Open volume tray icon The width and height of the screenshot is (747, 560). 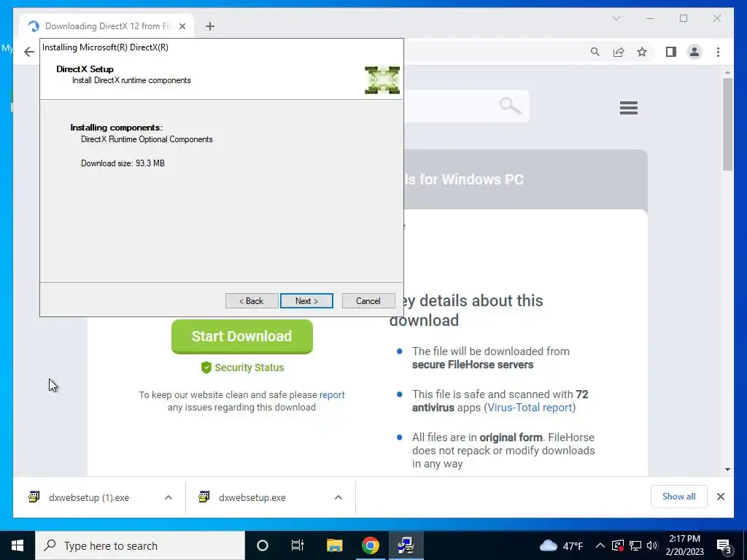tap(652, 545)
